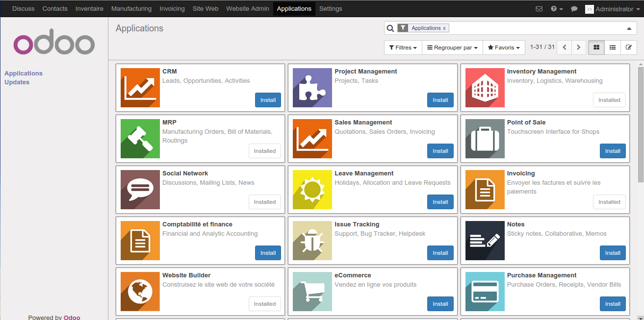
Task: Open the Website Admin menu
Action: point(248,9)
